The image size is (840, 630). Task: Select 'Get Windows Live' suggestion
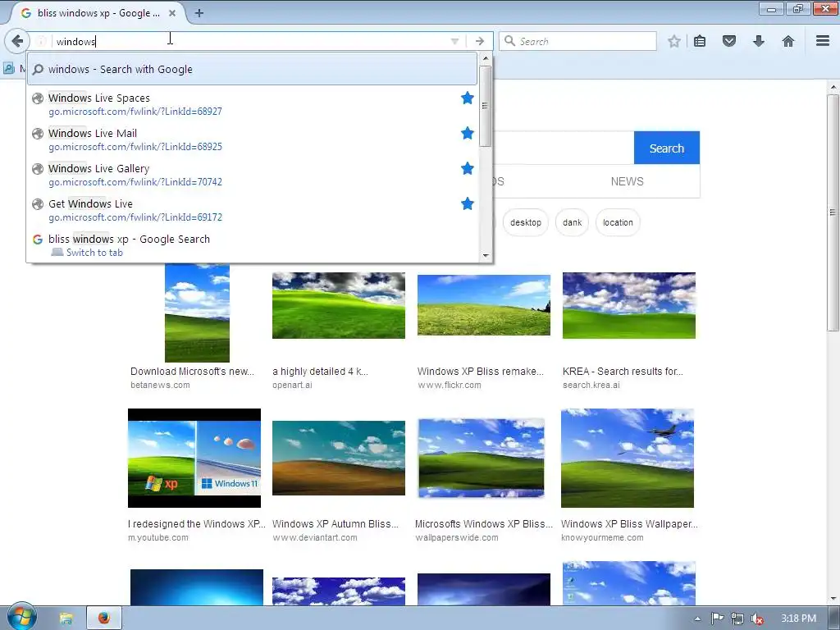(252, 210)
